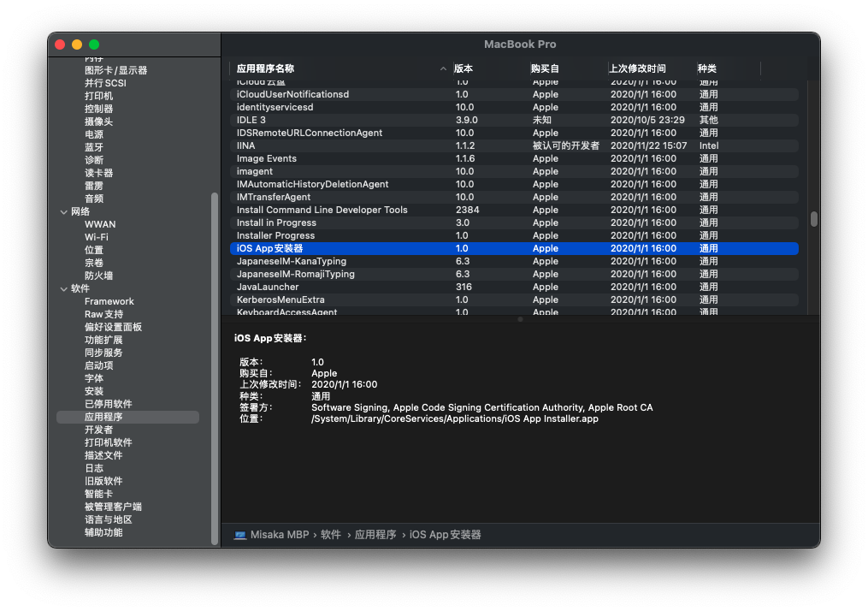
Task: Select 智能卡 in sidebar
Action: coord(98,494)
